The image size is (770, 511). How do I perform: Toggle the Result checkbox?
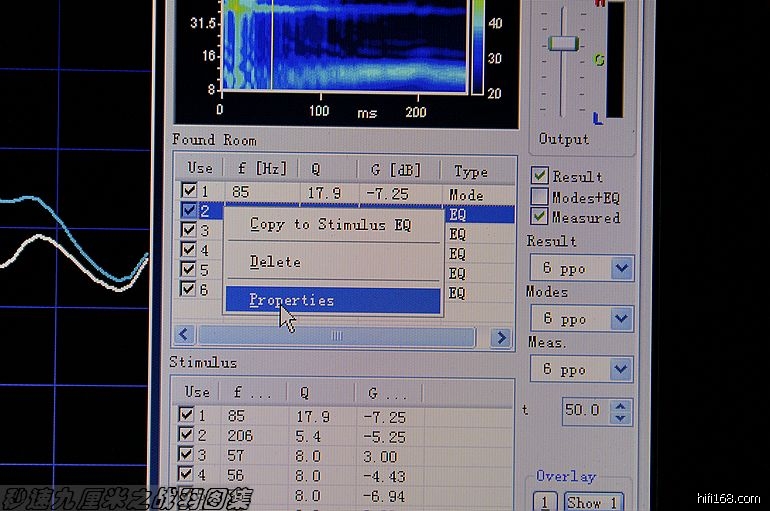[540, 176]
